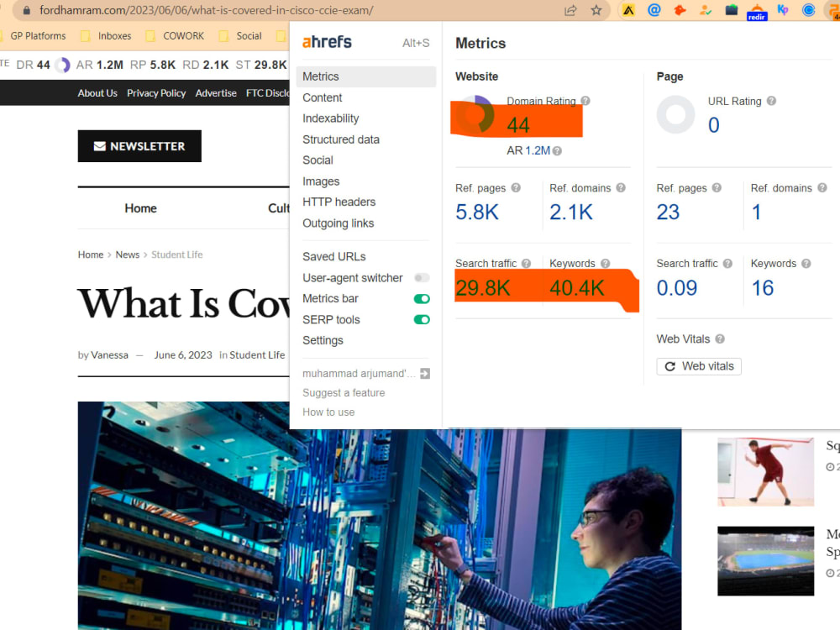The image size is (840, 630).
Task: Open the Privacy Policy link
Action: coord(156,93)
